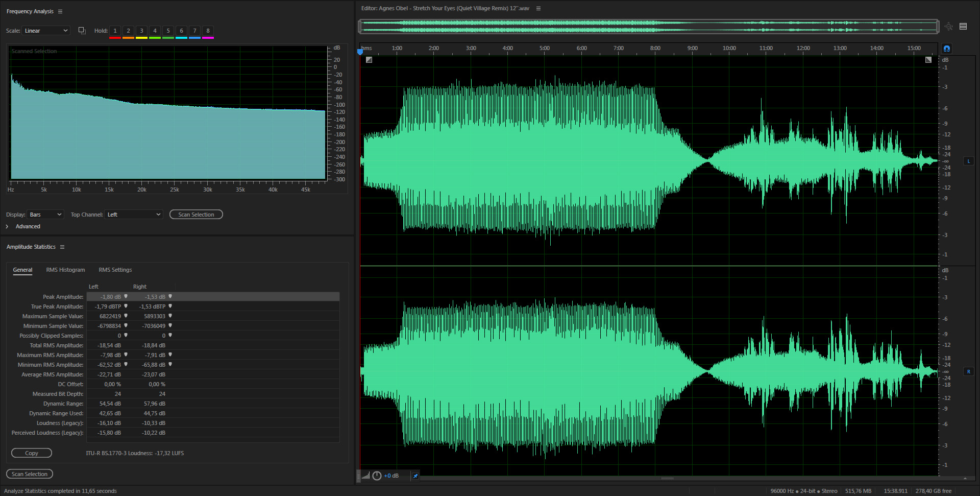980x496 pixels.
Task: Click the '515,76 MB' file size status
Action: click(858, 491)
